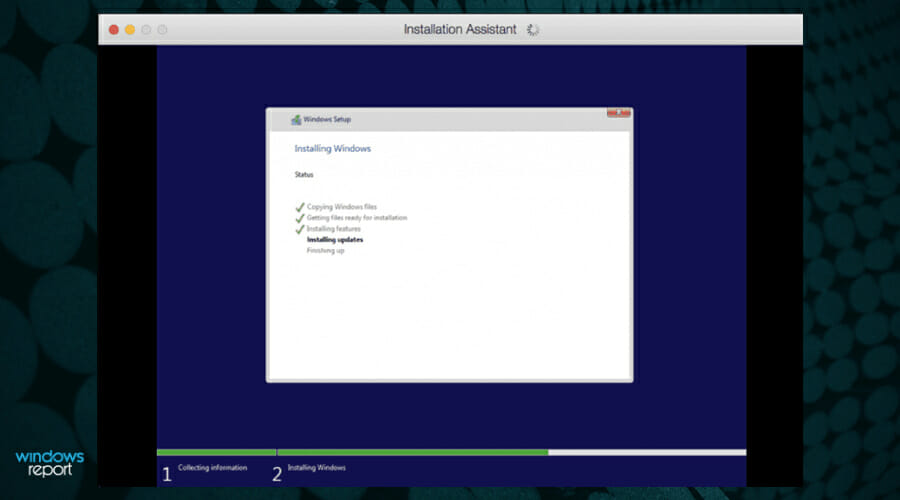
Task: Select the Finishing up status line
Action: pos(325,251)
